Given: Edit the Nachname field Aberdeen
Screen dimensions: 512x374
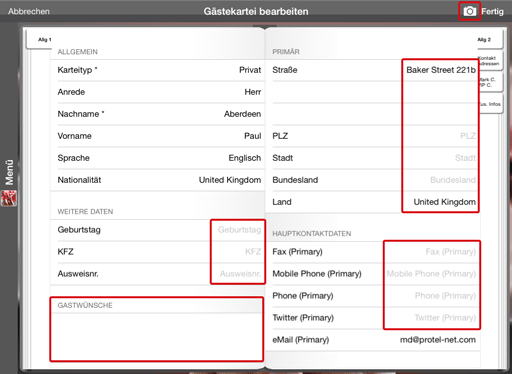Looking at the screenshot, I should click(x=159, y=114).
